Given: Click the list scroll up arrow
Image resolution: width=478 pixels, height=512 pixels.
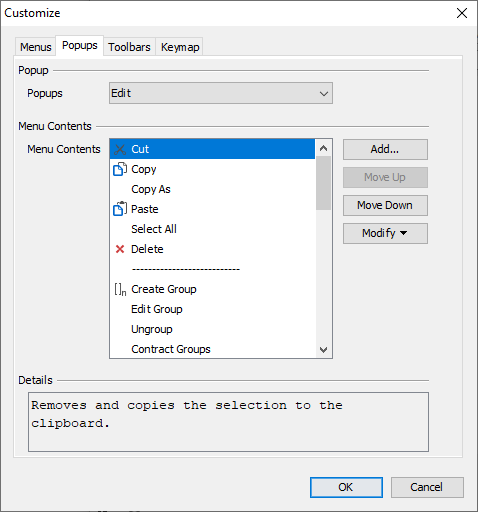Looking at the screenshot, I should coord(323,148).
